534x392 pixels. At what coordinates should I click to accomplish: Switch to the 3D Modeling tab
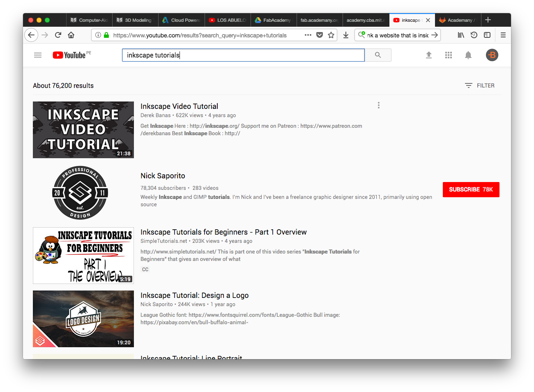coord(135,20)
